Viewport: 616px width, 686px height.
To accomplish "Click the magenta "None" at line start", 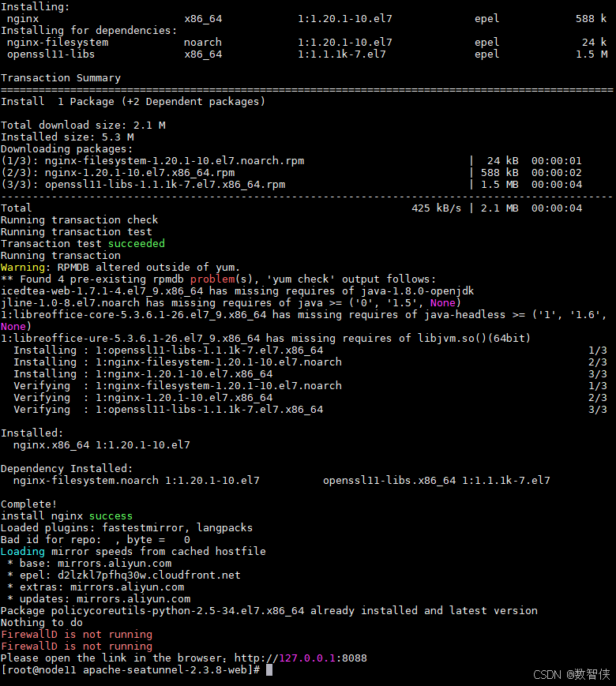I will tap(13, 326).
